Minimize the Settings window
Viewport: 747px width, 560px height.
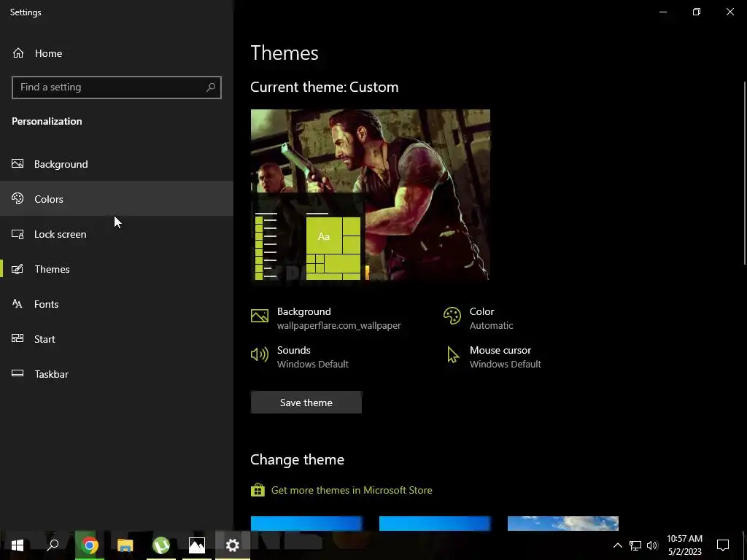(x=663, y=12)
